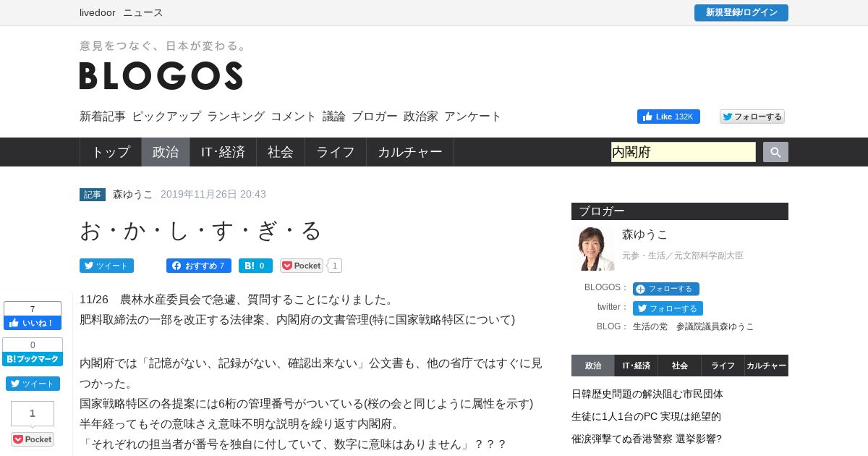868x456 pixels.
Task: Open 日韓歴史問題の解決阻む市民団体 article
Action: click(x=647, y=394)
